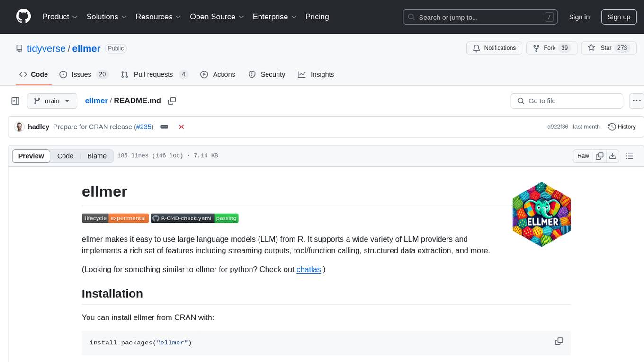
Task: Click the Sign up button
Action: click(619, 17)
